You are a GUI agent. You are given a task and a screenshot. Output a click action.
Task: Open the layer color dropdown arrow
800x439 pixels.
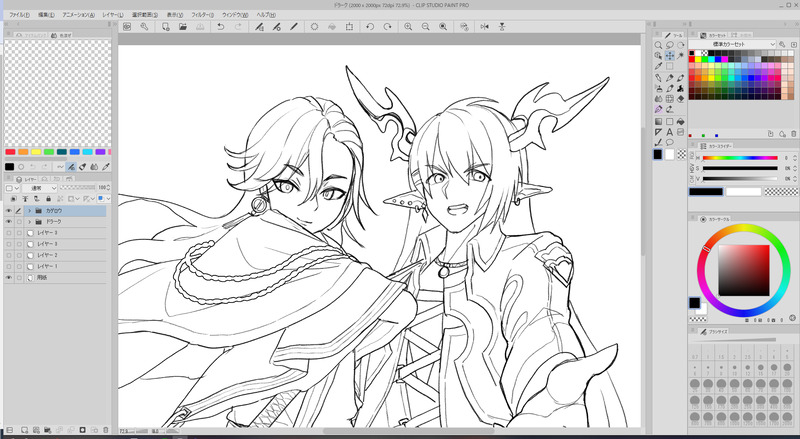108,199
